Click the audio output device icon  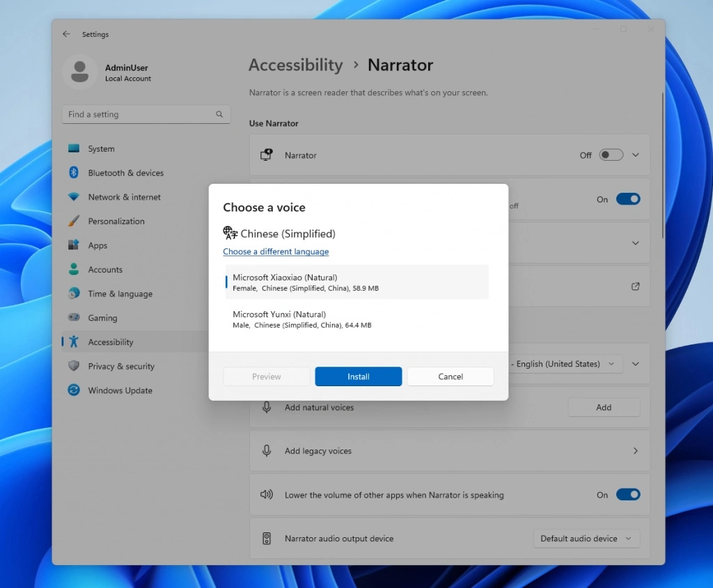(x=267, y=538)
